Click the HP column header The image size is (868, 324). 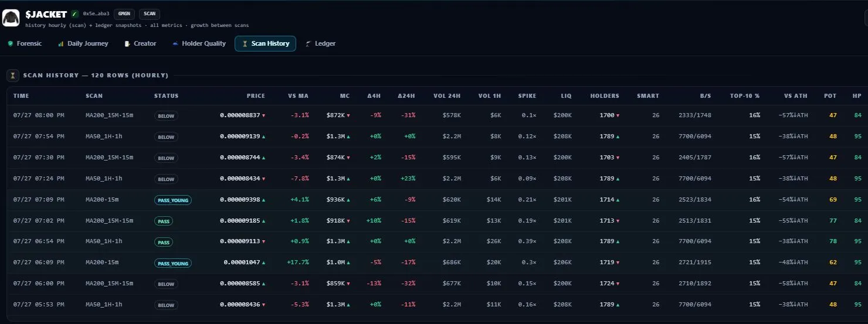point(857,96)
